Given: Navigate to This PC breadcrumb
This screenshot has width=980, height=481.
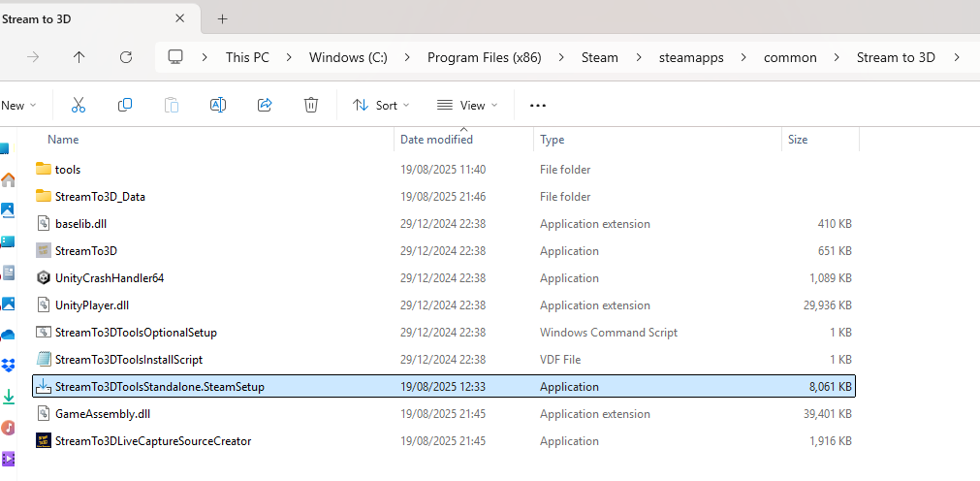Looking at the screenshot, I should (x=247, y=57).
